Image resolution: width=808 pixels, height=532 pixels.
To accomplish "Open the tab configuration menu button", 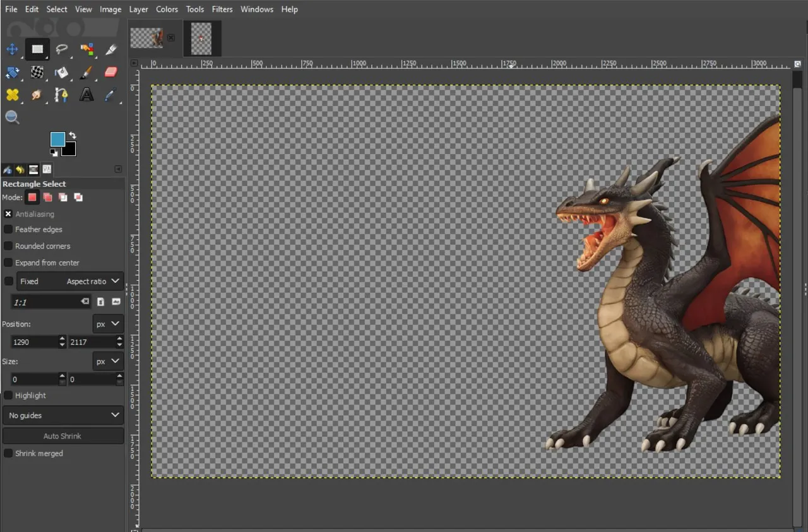I will (118, 169).
